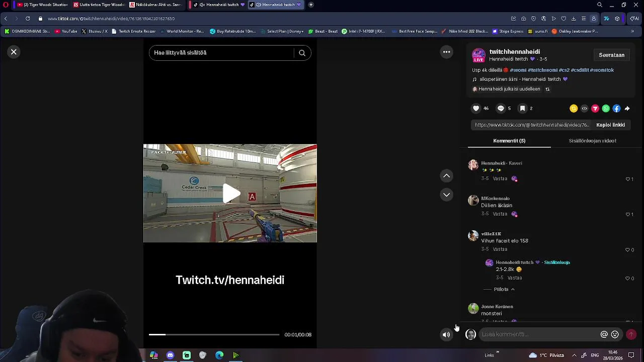Viewport: 644px width, 362px height.
Task: Click the Seurataan following button
Action: (611, 55)
